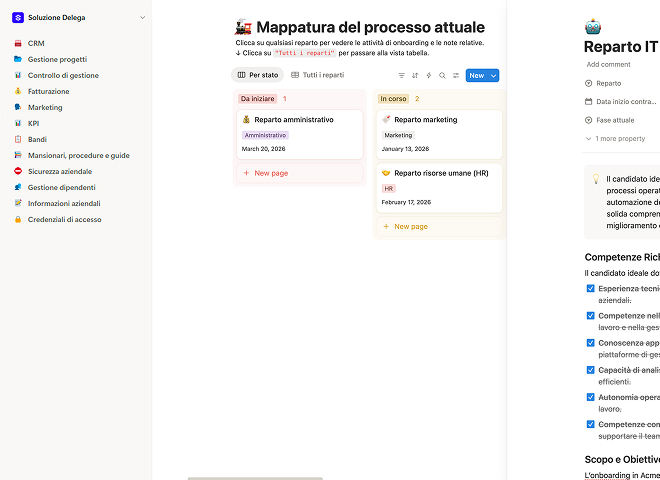
Task: Click the locomotive page emoji icon
Action: click(x=243, y=27)
